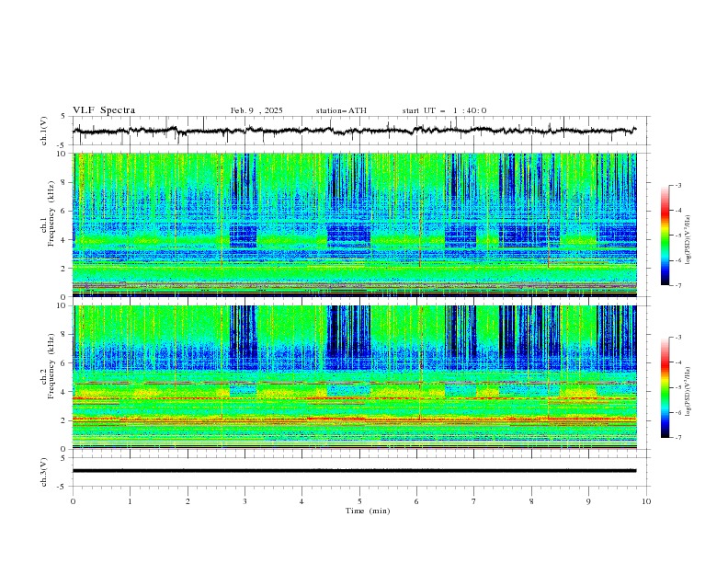This screenshot has height=563, width=728.
Task: Click the '-7' value on ch.2 colorbar
Action: (678, 438)
